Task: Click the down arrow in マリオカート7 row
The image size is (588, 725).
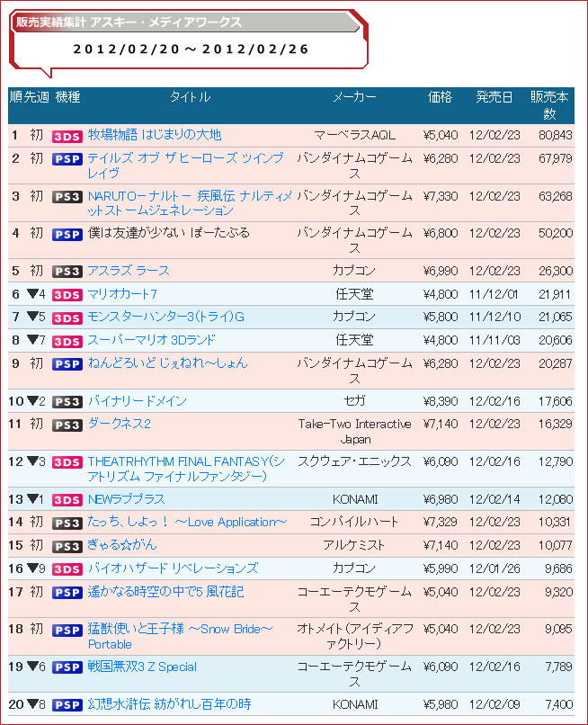Action: (32, 293)
